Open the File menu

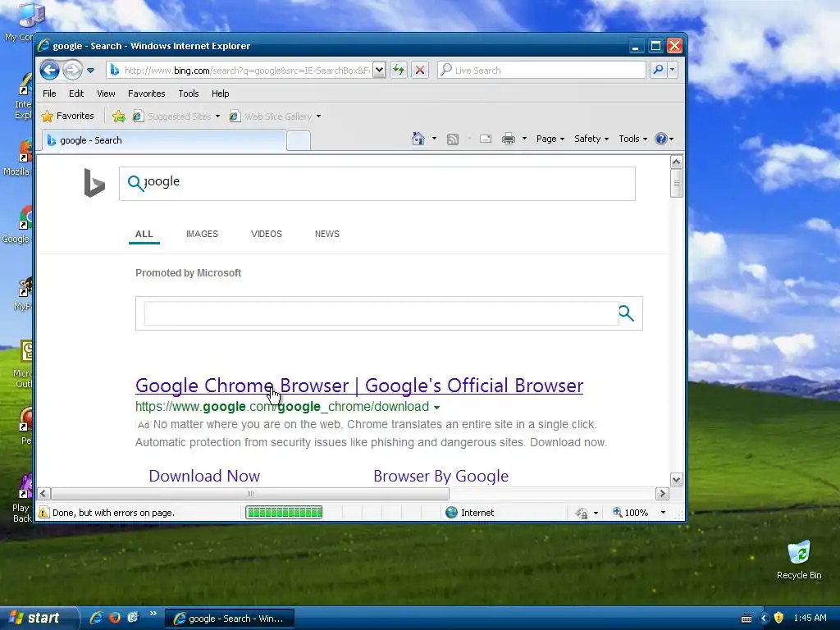click(49, 94)
